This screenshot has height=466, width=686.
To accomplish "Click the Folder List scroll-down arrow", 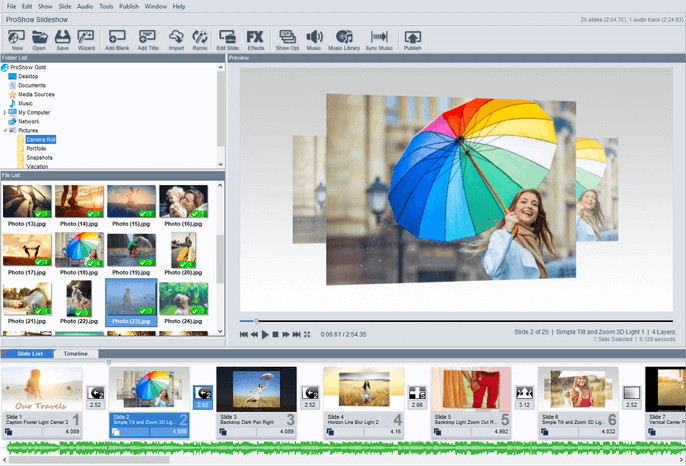I will tap(220, 165).
